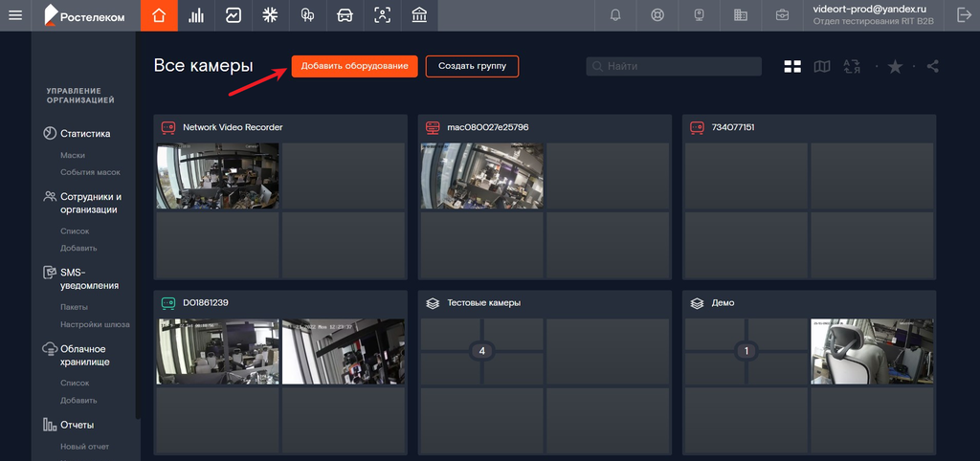Click Добавить оборудование button
980x461 pixels.
[x=354, y=66]
